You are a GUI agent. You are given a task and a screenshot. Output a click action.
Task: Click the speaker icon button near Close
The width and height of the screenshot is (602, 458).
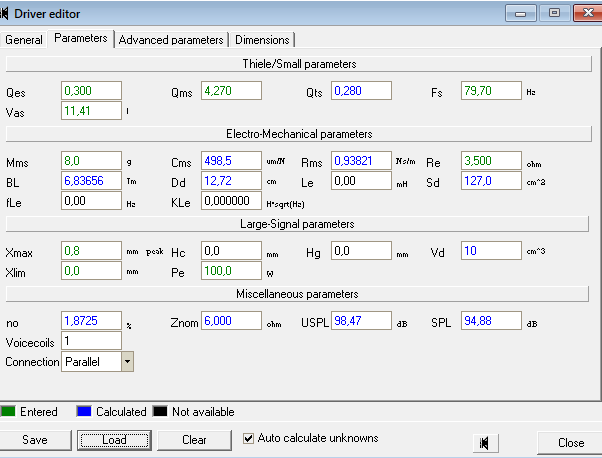pos(486,444)
